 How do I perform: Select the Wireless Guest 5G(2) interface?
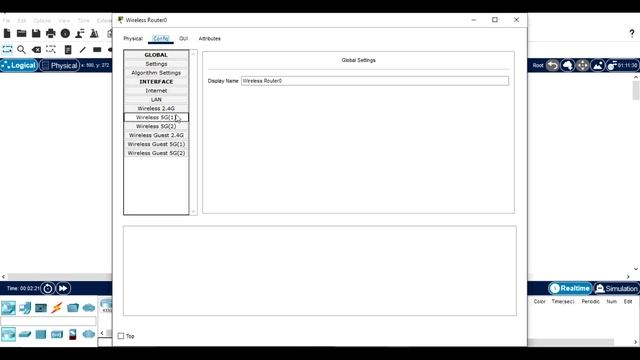156,153
